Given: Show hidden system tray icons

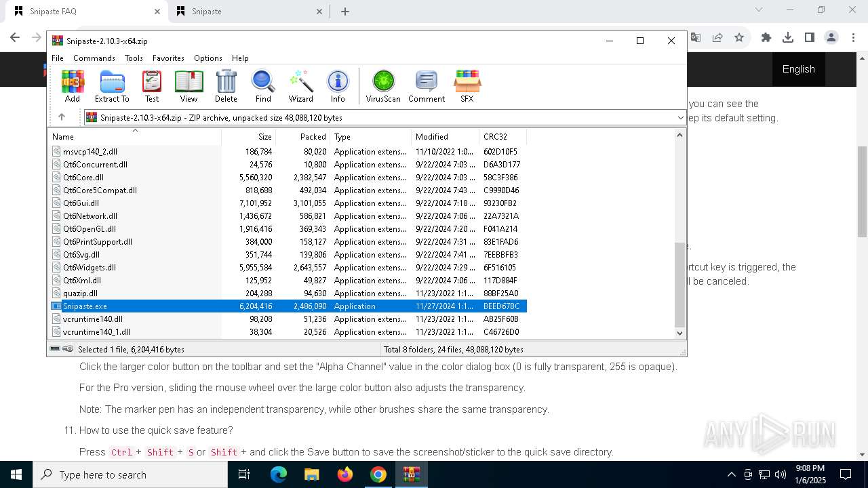Looking at the screenshot, I should [x=731, y=474].
